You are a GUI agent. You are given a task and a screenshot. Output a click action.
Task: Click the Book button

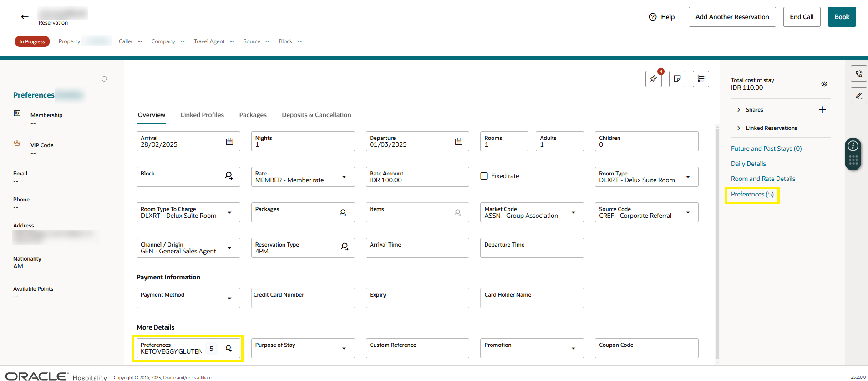coord(842,17)
